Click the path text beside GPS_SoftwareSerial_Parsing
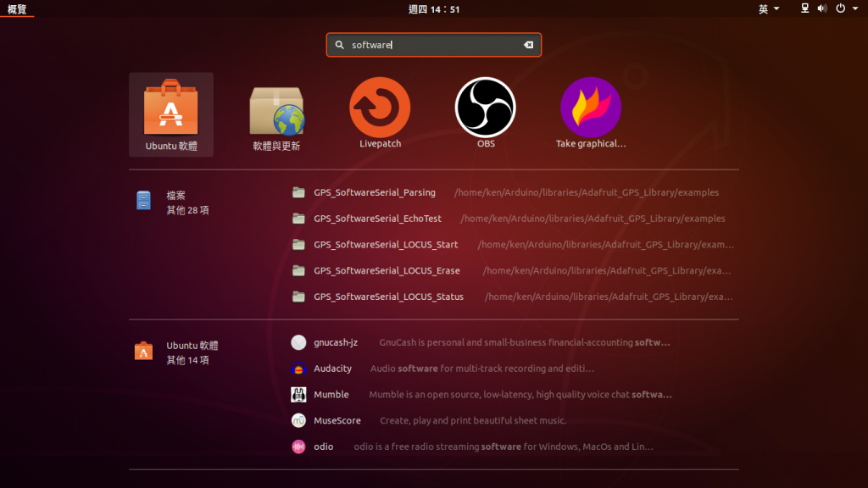The width and height of the screenshot is (868, 488). coord(587,192)
